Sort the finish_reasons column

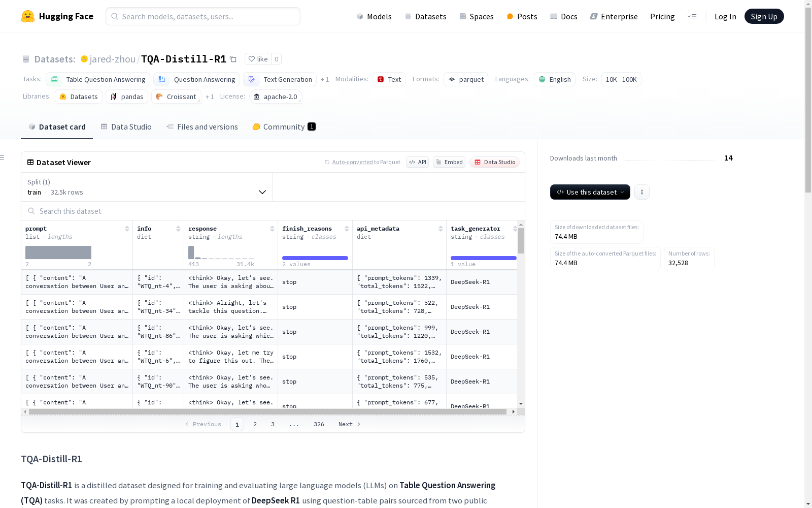click(x=347, y=229)
